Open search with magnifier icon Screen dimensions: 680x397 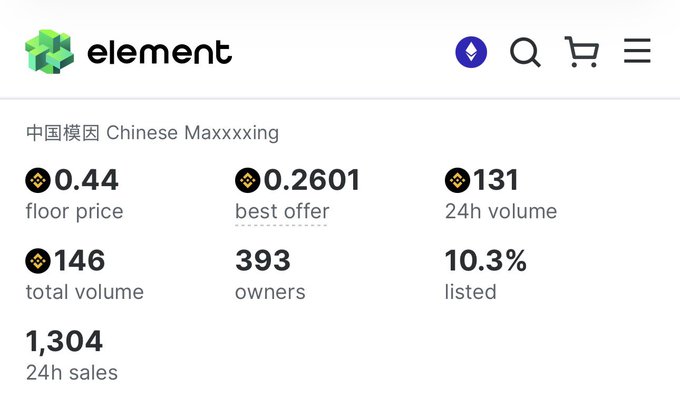525,52
